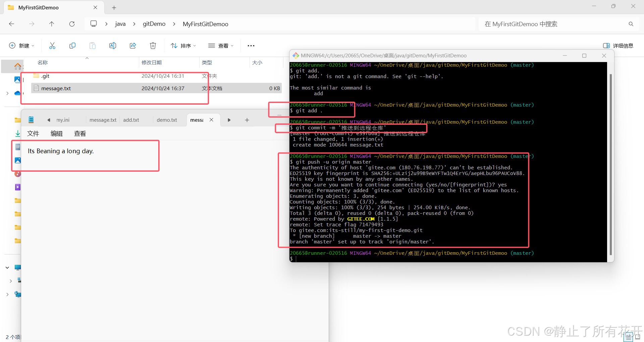This screenshot has width=644, height=342.
Task: Switch to the demo.txt Notepad tab
Action: 167,120
